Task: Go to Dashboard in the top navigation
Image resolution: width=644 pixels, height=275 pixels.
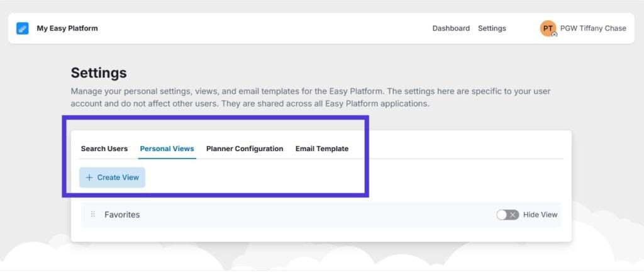Action: (451, 28)
